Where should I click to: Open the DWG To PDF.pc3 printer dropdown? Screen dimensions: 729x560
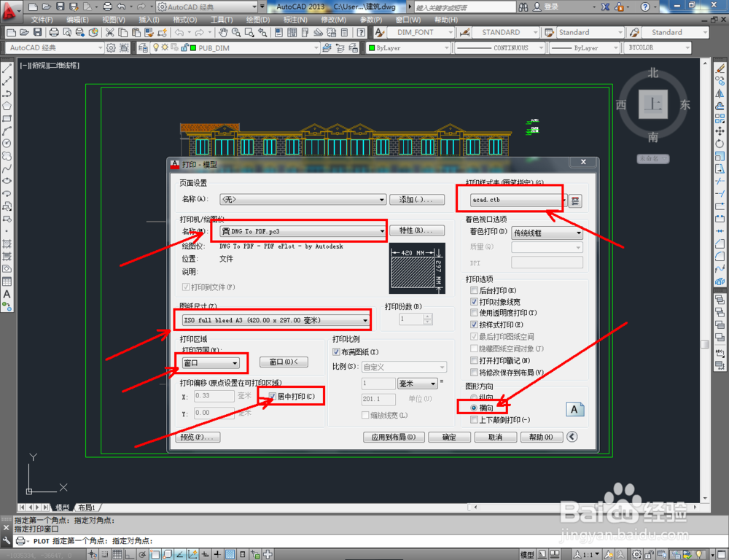click(x=303, y=231)
